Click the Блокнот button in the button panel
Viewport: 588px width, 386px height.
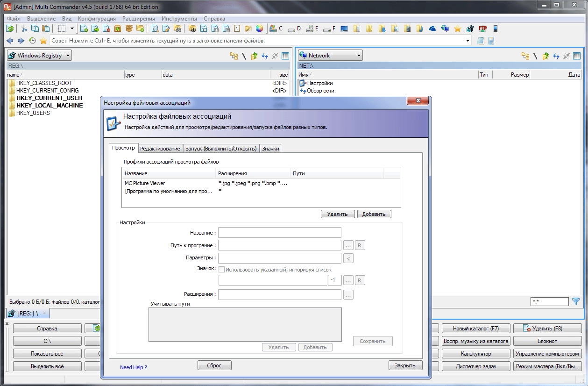click(547, 341)
